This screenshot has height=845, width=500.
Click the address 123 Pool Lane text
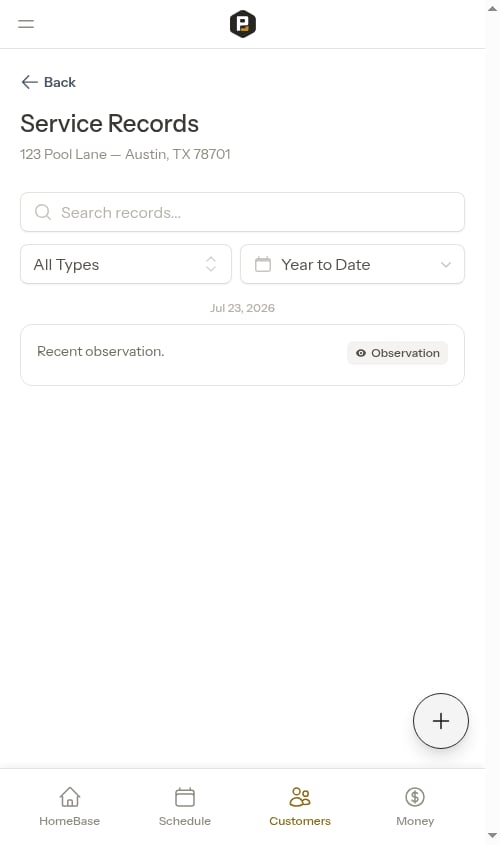[125, 154]
